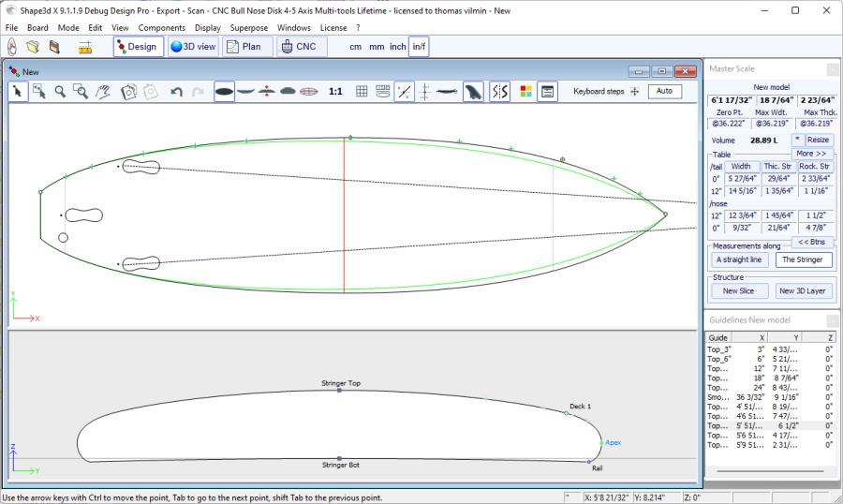Toggle the fins display icon
The width and height of the screenshot is (843, 504).
point(474,91)
